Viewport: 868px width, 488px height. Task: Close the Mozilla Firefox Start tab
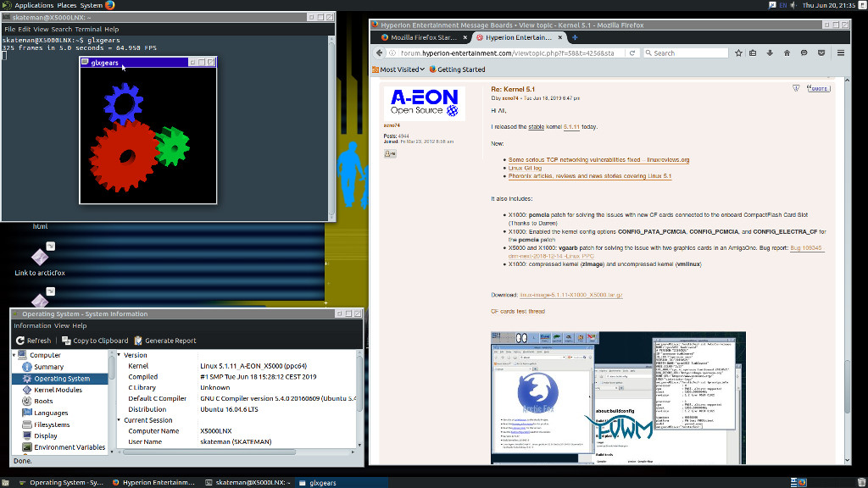(x=465, y=37)
